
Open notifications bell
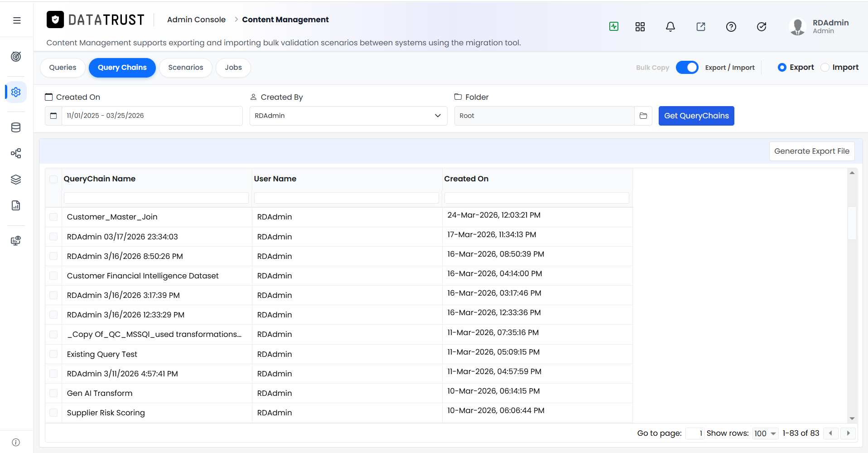[x=670, y=27]
